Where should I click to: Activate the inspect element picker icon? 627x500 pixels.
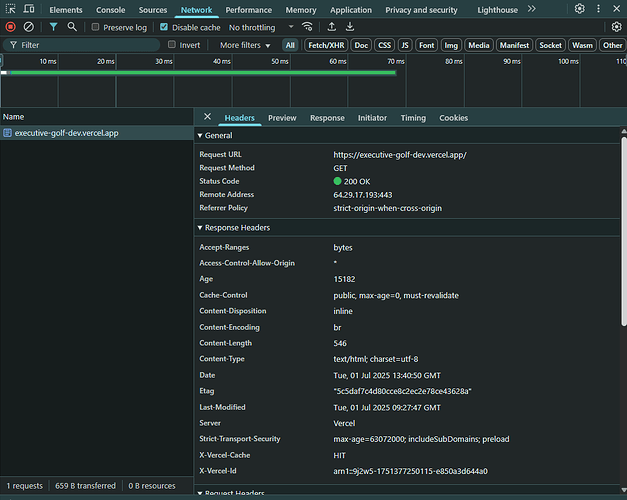pyautogui.click(x=10, y=9)
